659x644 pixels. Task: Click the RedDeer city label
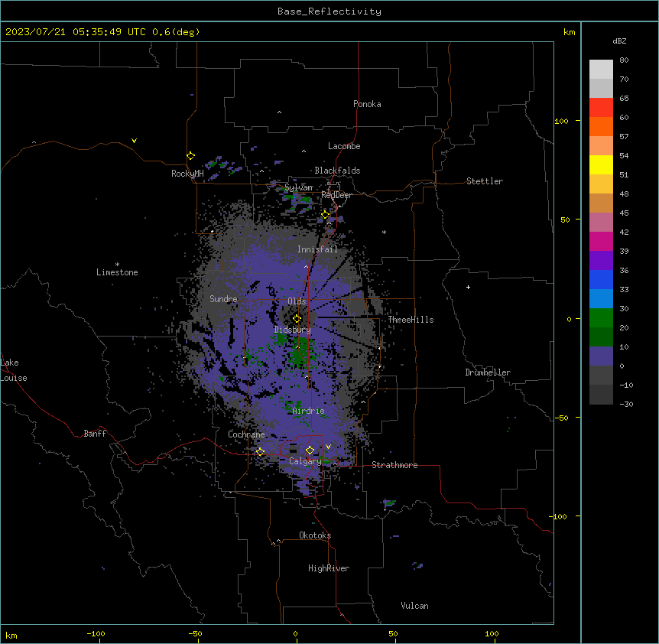click(x=336, y=195)
